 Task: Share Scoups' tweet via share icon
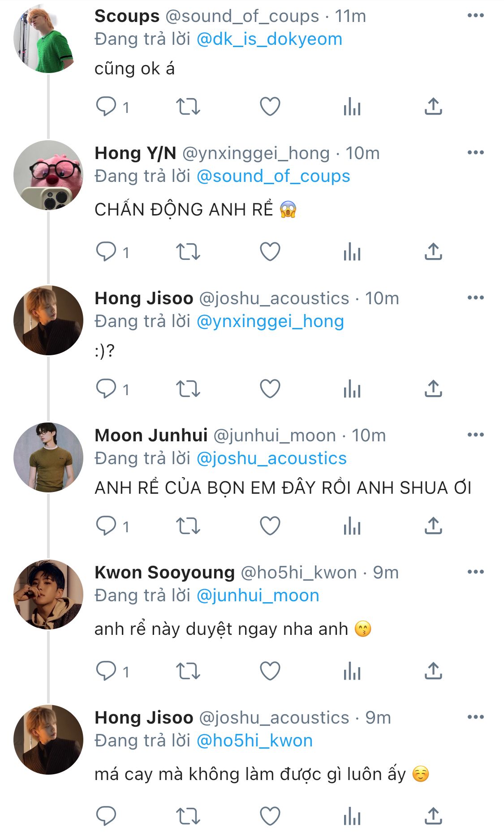(433, 107)
